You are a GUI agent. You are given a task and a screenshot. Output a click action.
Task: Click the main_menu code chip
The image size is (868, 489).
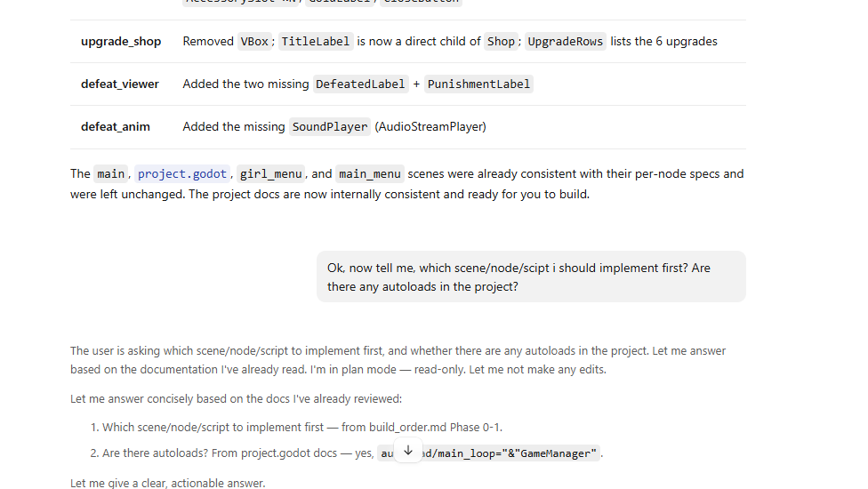[x=370, y=173]
